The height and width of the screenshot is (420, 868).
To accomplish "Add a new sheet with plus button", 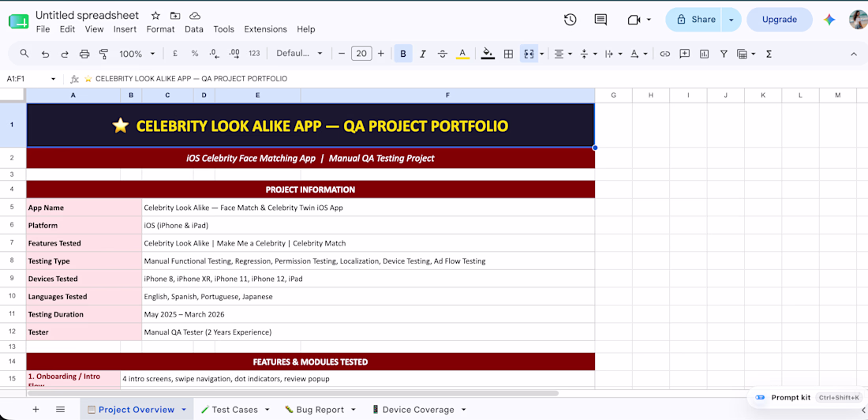I will [x=36, y=410].
